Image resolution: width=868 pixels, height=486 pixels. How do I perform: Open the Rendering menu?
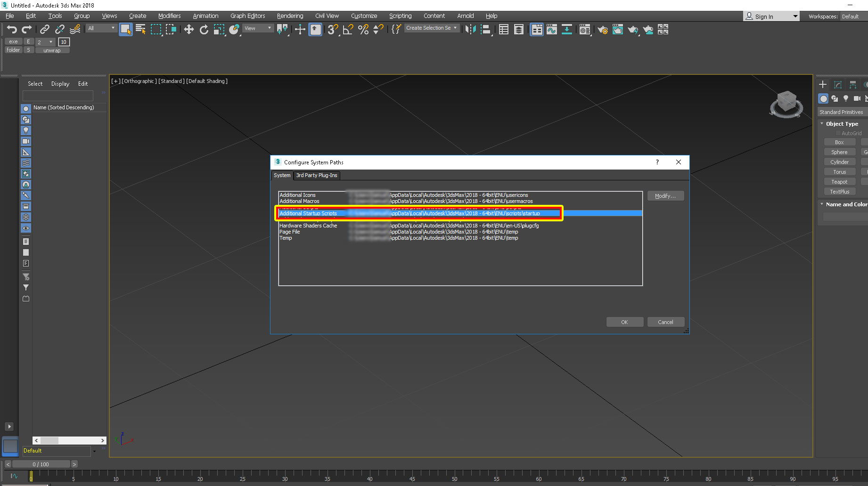(x=290, y=16)
